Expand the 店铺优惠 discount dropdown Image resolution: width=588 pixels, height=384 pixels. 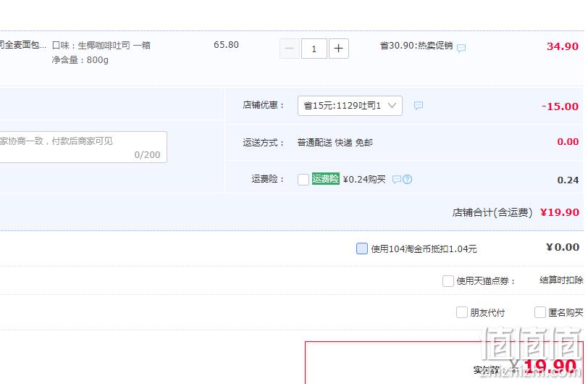(350, 106)
